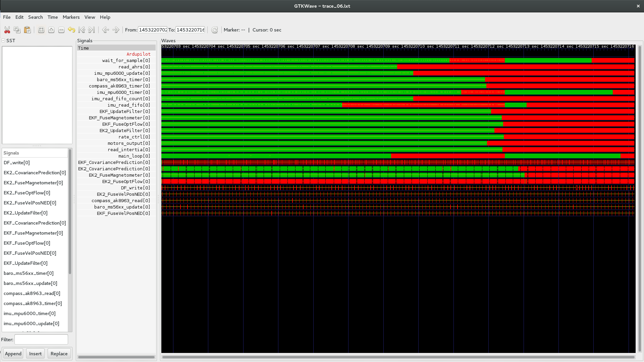
Task: Click the Paste traces clipboard icon
Action: (28, 30)
